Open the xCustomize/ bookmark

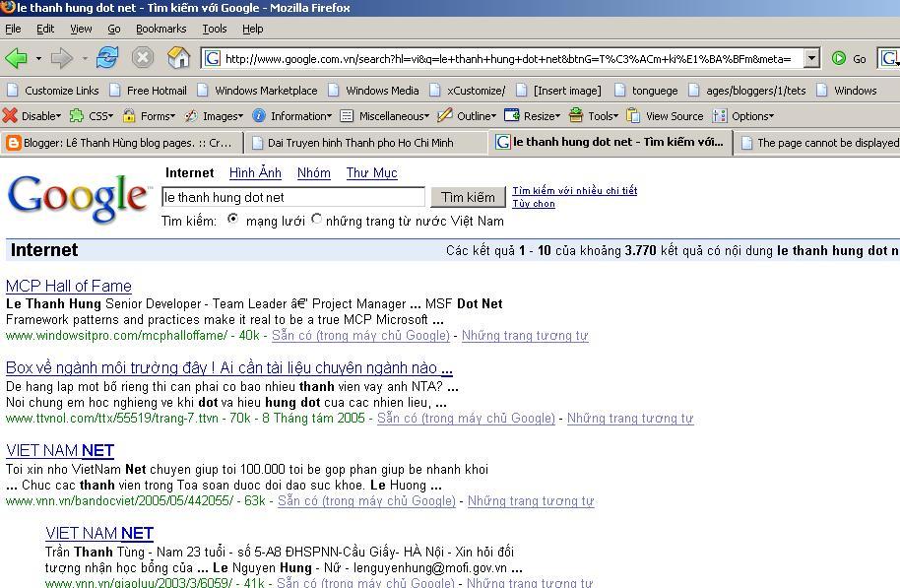pos(467,91)
